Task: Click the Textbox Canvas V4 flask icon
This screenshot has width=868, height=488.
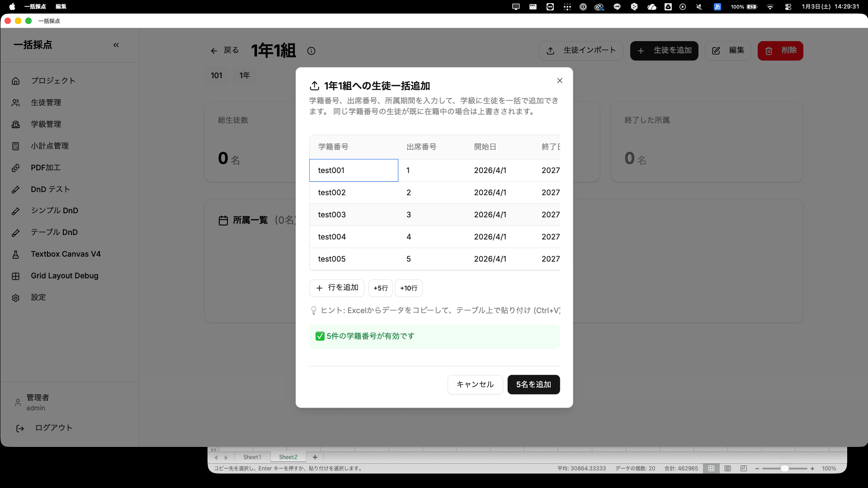Action: (16, 254)
